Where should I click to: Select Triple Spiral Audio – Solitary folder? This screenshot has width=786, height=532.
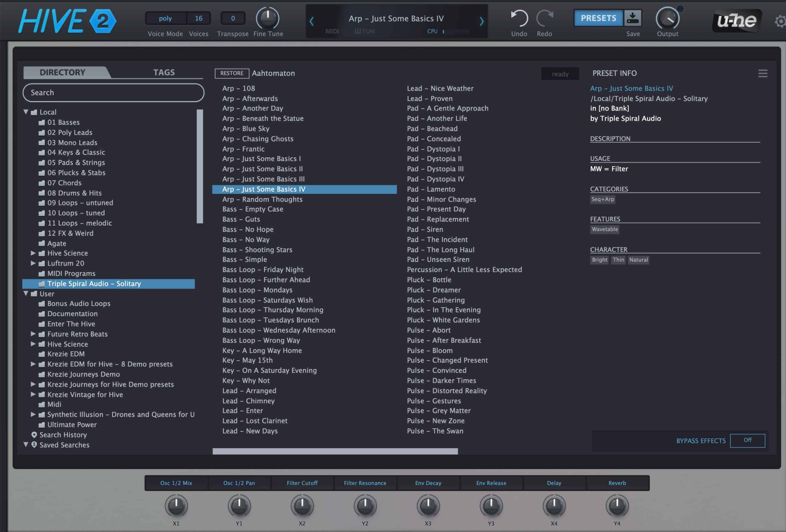point(109,284)
